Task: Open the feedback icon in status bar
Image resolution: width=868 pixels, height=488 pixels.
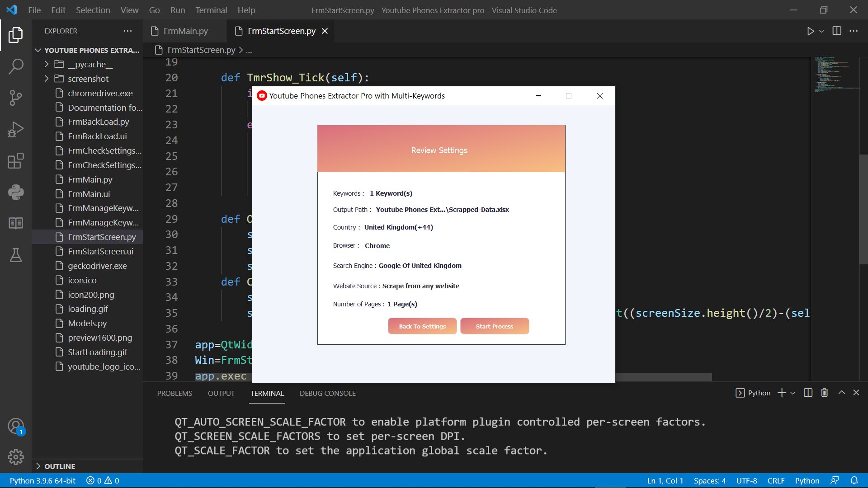Action: pos(835,481)
